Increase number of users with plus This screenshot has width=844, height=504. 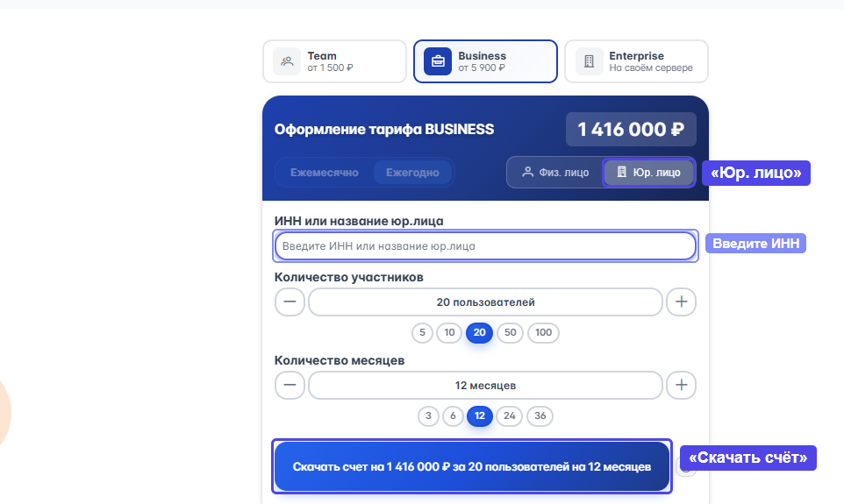681,302
